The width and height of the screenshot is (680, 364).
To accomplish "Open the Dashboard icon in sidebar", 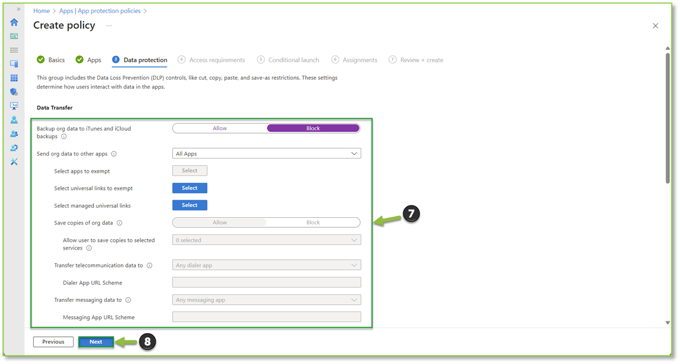I will coord(14,36).
